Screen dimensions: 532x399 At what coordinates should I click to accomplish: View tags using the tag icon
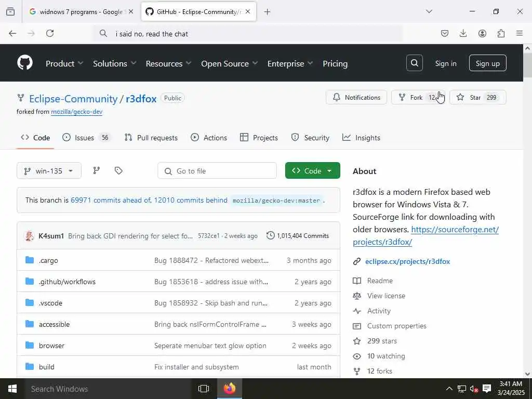click(x=118, y=170)
